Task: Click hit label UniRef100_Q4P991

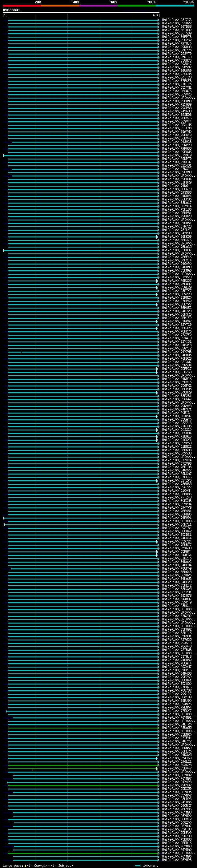Action: [x=177, y=518]
